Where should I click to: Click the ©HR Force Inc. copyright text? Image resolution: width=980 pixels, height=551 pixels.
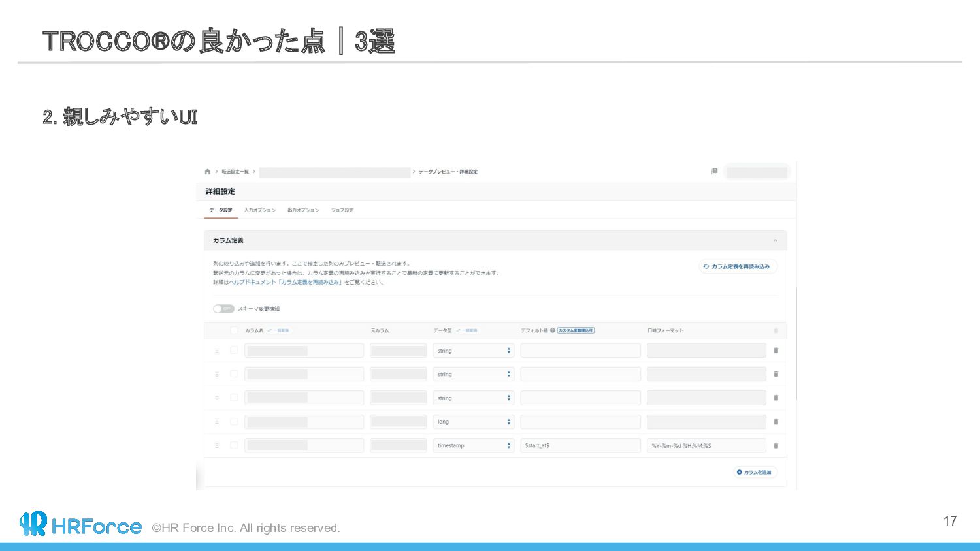coord(246,527)
